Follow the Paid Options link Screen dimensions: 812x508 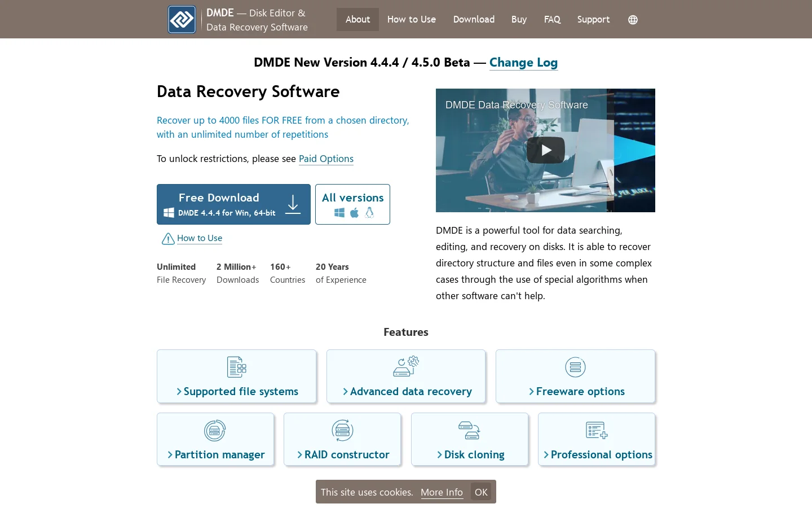[x=326, y=159]
